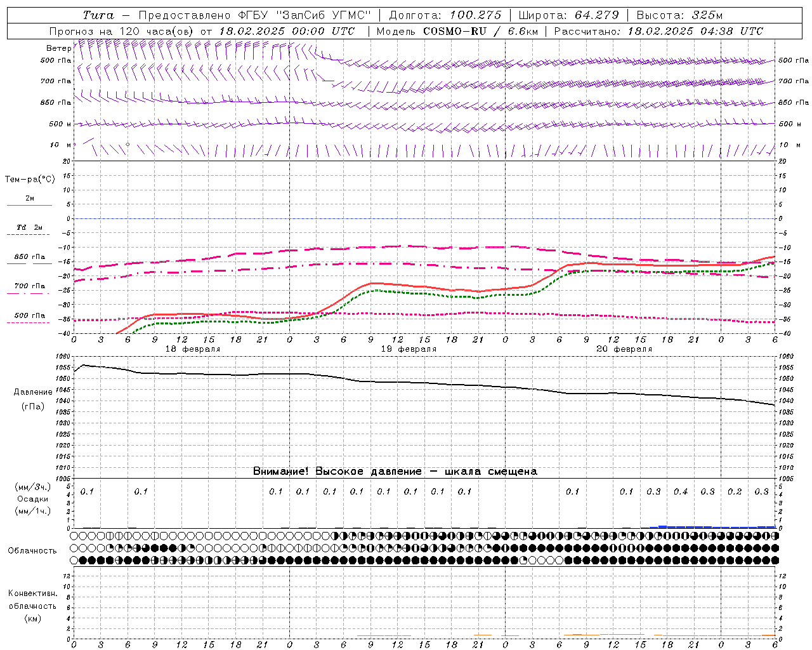Click the "(км)" unit under convective cloud label

pos(32,618)
